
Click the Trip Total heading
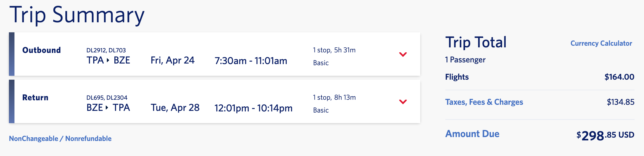click(x=476, y=42)
